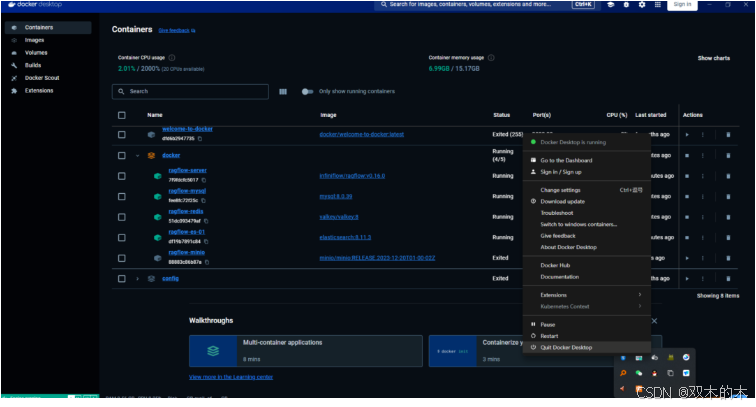756x407 pixels.
Task: Open the settings gear icon in title bar
Action: [x=642, y=4]
